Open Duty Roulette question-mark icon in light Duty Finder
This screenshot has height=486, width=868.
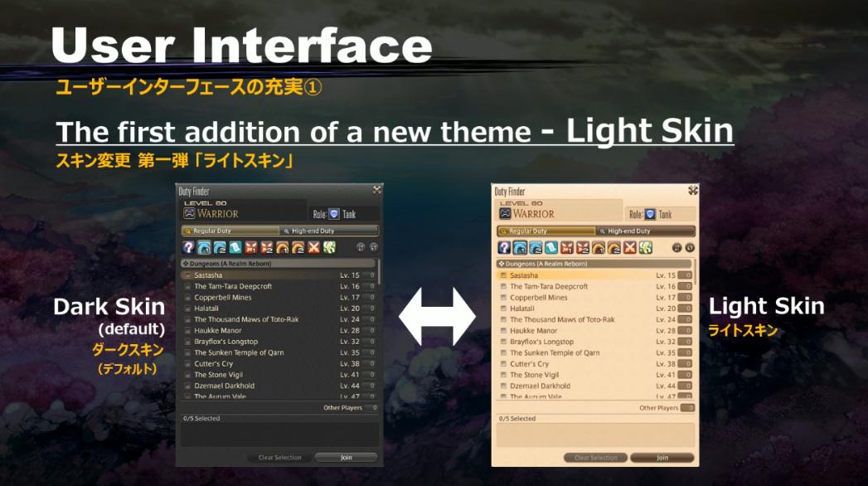click(x=504, y=247)
